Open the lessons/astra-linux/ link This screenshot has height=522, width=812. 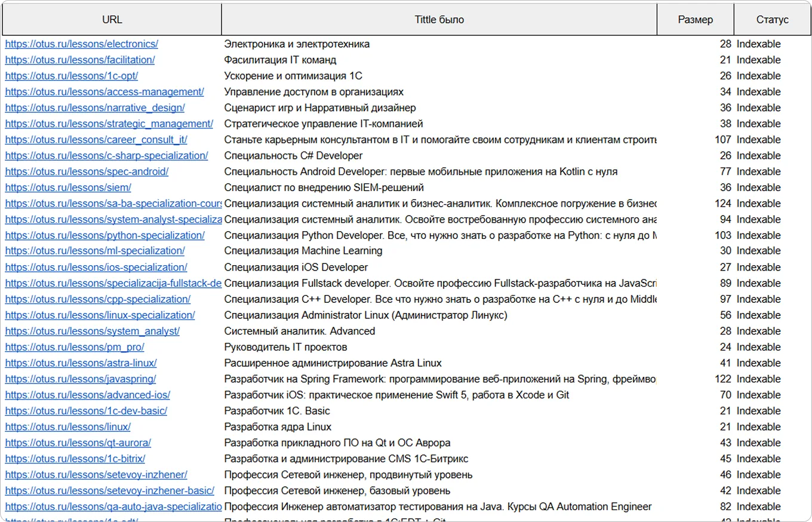click(x=81, y=363)
